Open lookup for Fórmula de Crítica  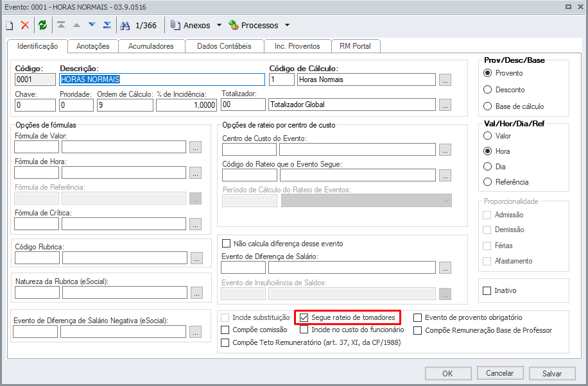pyautogui.click(x=195, y=224)
